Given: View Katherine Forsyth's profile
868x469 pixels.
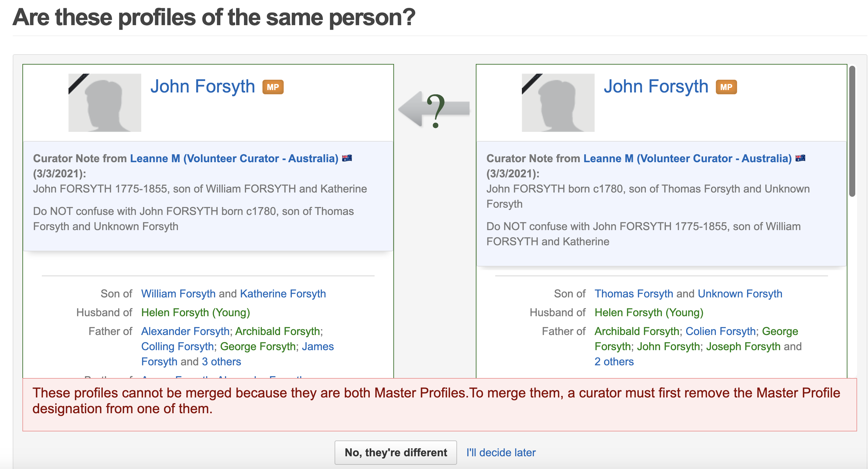Looking at the screenshot, I should point(283,294).
